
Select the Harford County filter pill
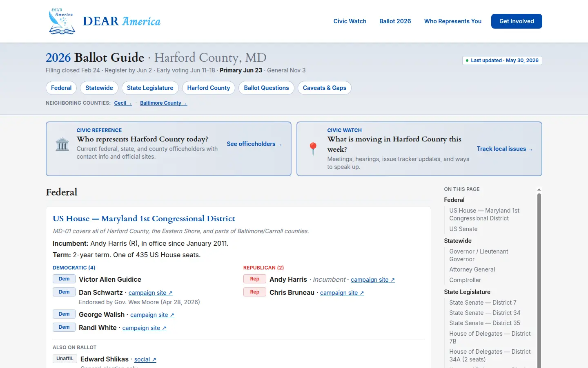tap(209, 88)
